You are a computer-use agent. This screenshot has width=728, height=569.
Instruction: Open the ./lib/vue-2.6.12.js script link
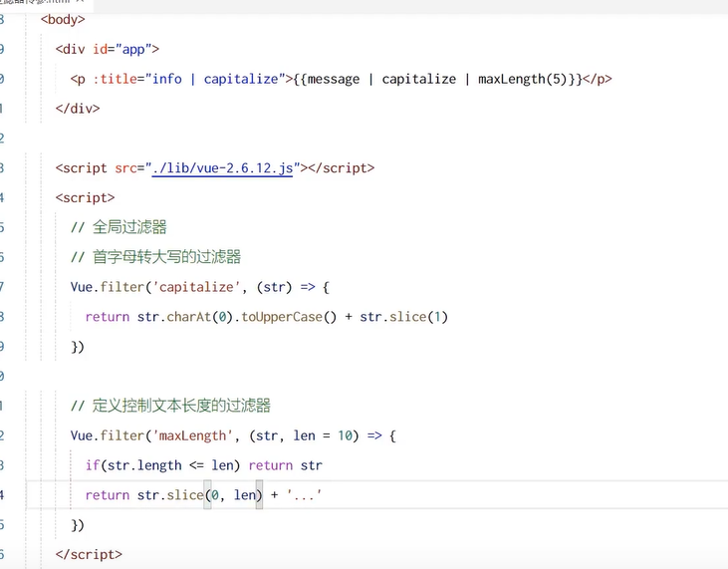coord(222,168)
